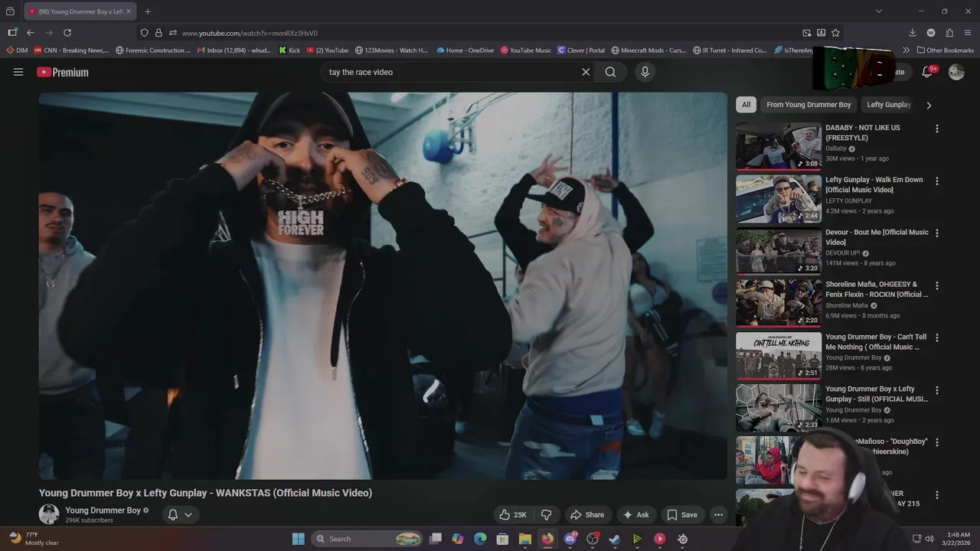The width and height of the screenshot is (980, 551).
Task: Open the Clever | Portal bookmark
Action: 581,51
